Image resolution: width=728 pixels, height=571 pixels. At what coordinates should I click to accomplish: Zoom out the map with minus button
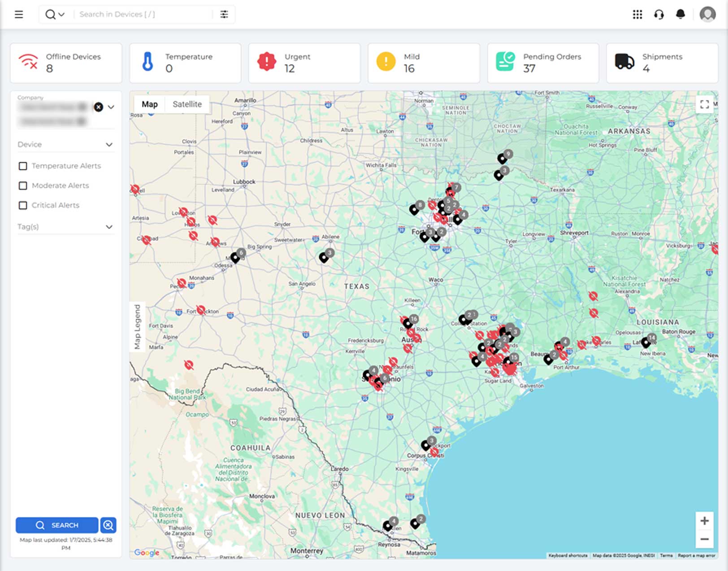tap(704, 539)
